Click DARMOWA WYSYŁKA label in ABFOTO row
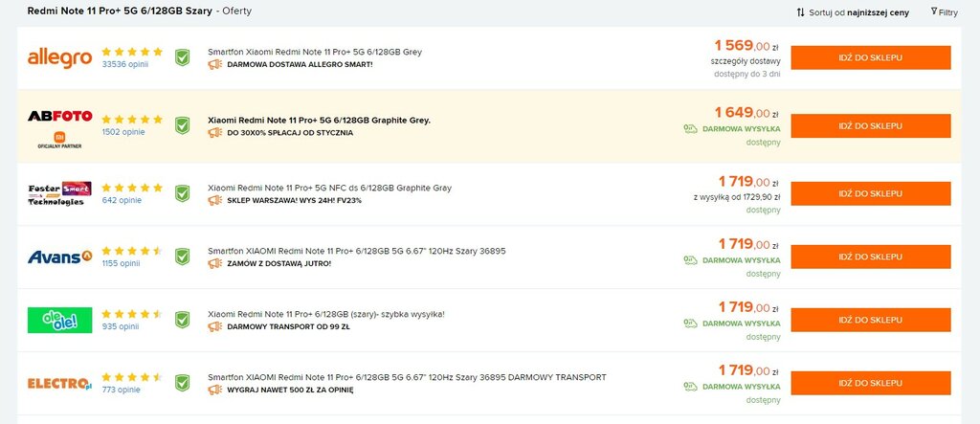 pyautogui.click(x=742, y=129)
